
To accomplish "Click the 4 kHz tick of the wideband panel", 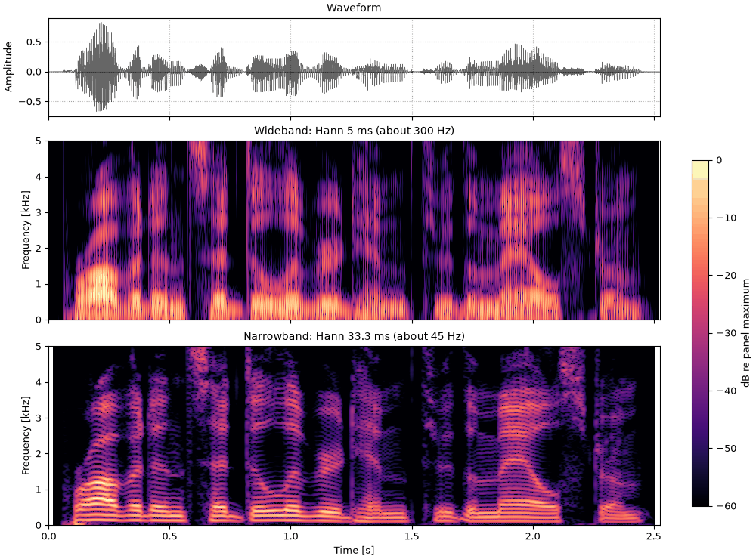I will click(39, 177).
